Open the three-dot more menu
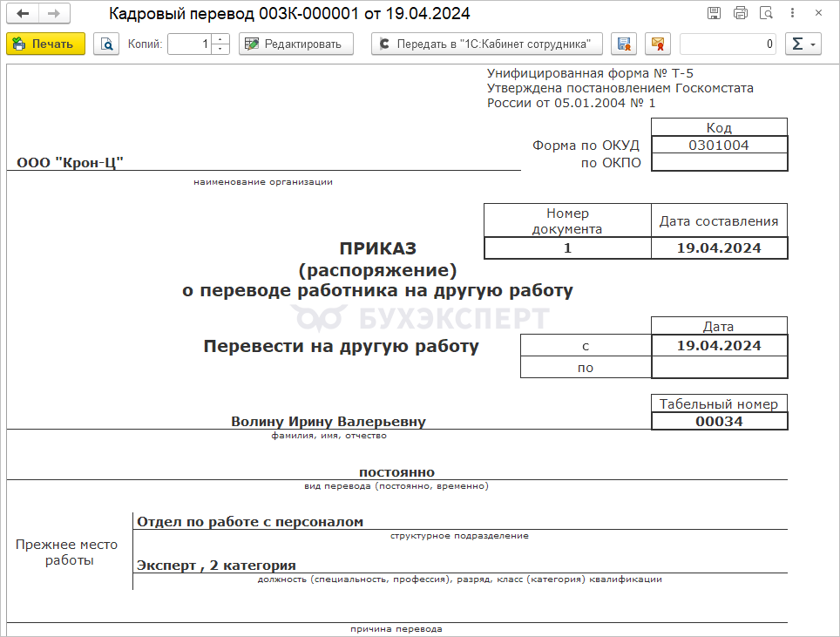The width and height of the screenshot is (840, 637). coord(792,13)
